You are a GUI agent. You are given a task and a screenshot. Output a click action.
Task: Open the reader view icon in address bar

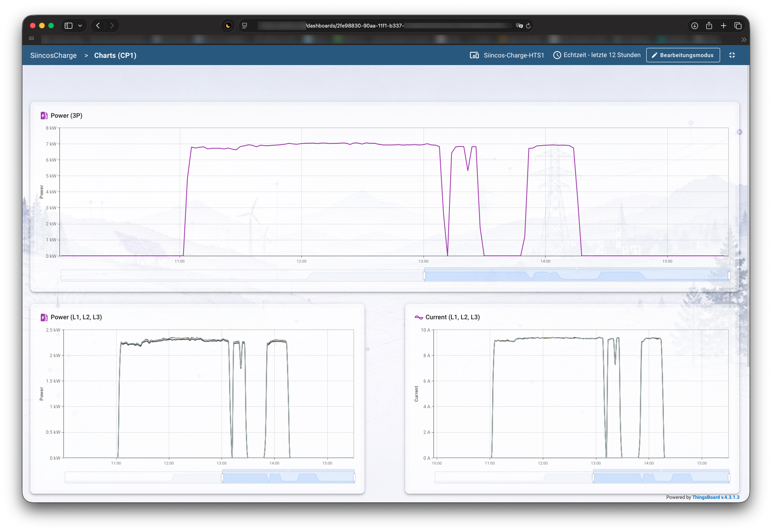[x=245, y=26]
